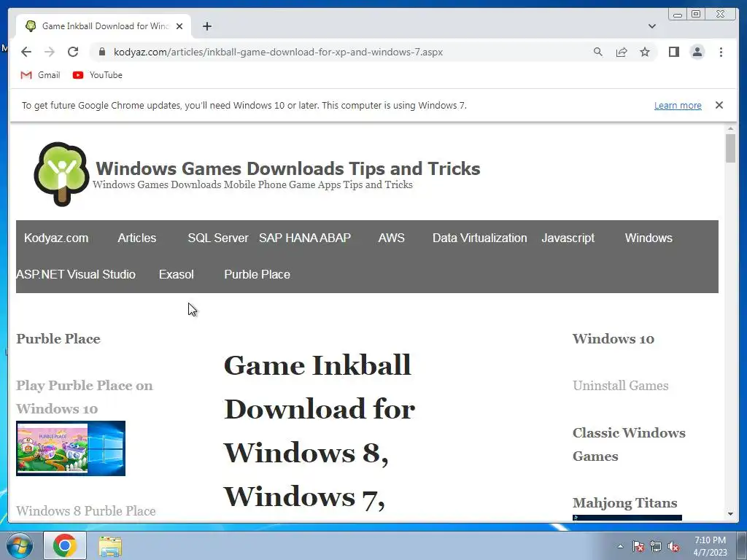747x560 pixels.
Task: Click Chrome icon in the taskbar
Action: pyautogui.click(x=65, y=545)
